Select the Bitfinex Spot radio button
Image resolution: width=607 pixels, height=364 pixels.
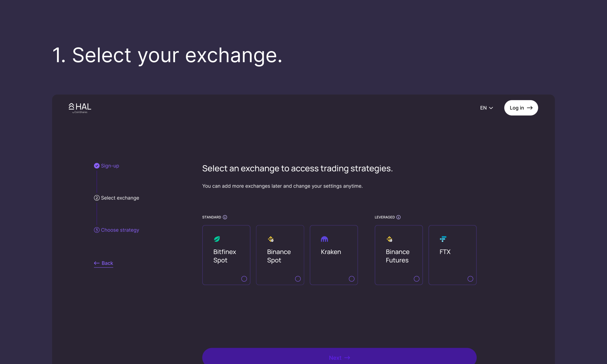(x=244, y=279)
